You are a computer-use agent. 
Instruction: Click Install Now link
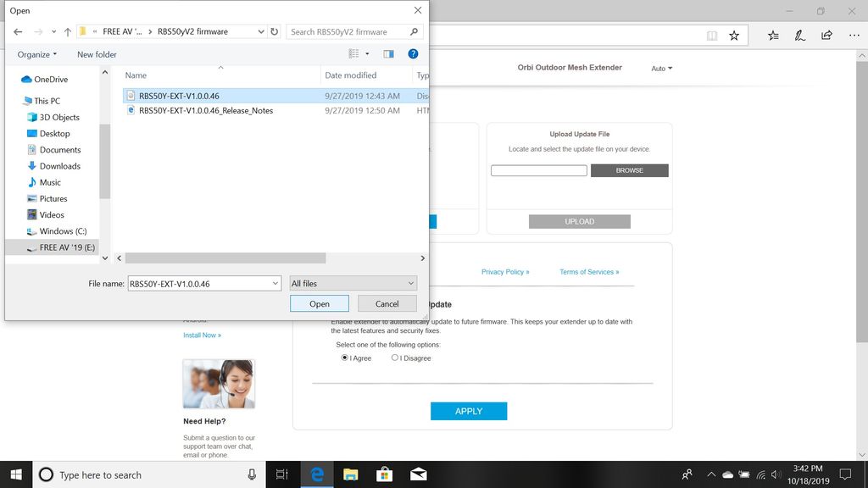coord(202,335)
